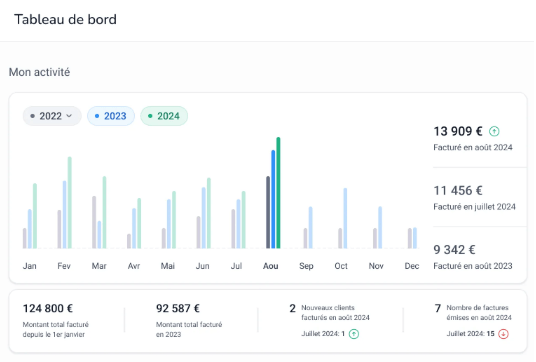Click the green up arrow beside 13 909 €

click(494, 131)
